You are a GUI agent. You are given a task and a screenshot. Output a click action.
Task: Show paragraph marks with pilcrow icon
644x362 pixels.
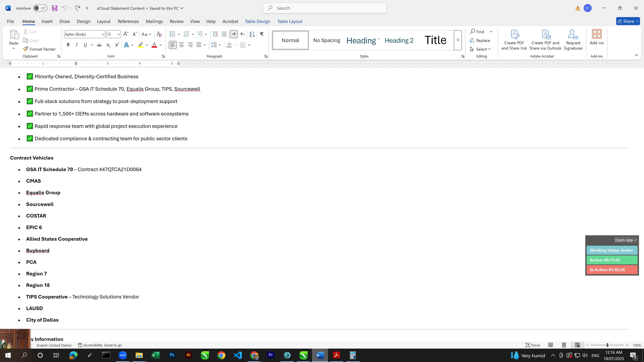(262, 34)
